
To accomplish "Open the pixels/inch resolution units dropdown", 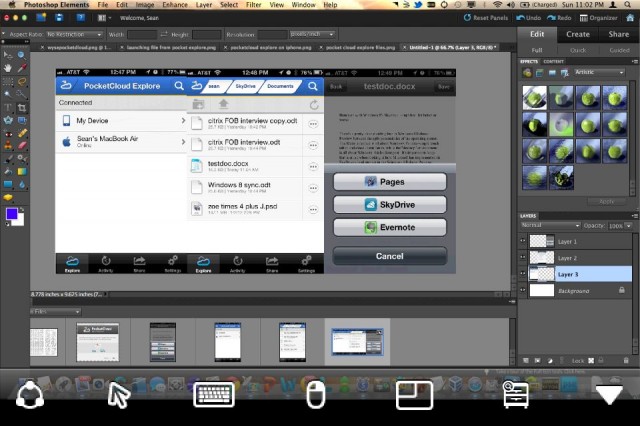I will click(x=312, y=34).
